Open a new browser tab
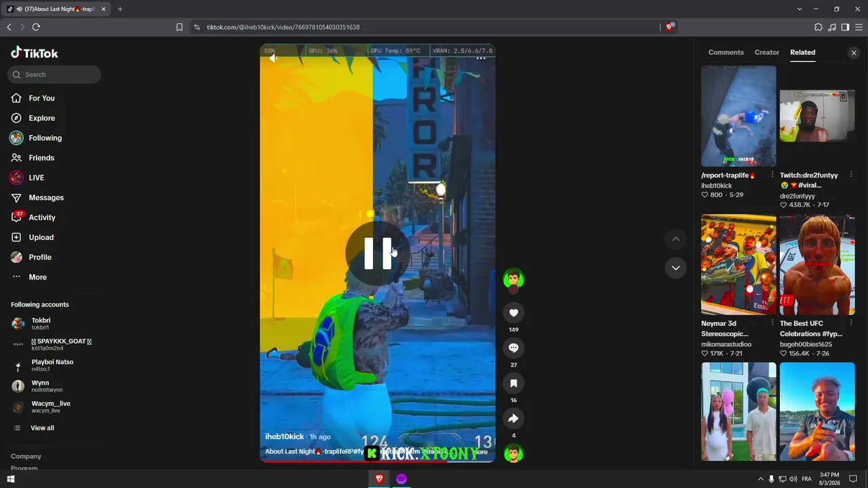Viewport: 868px width, 488px height. pyautogui.click(x=120, y=9)
